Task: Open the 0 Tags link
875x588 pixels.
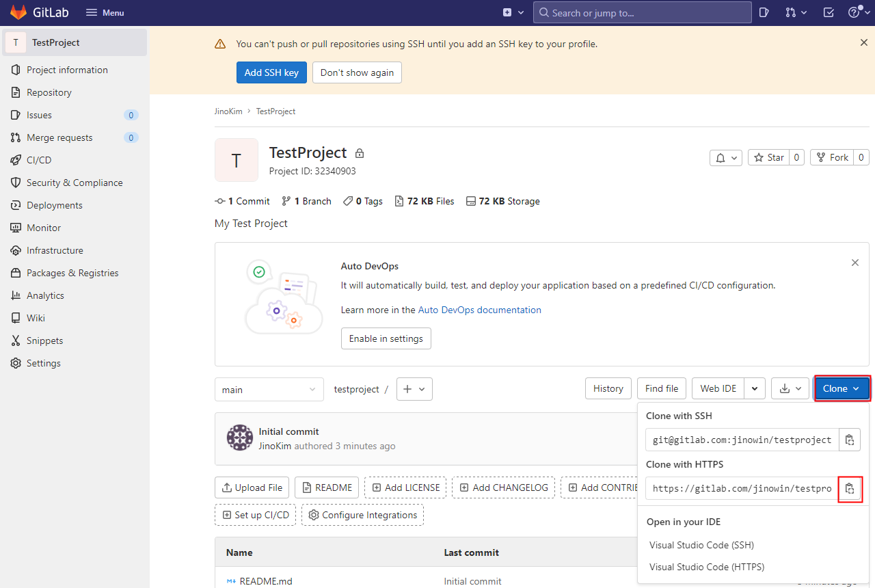Action: click(x=363, y=201)
